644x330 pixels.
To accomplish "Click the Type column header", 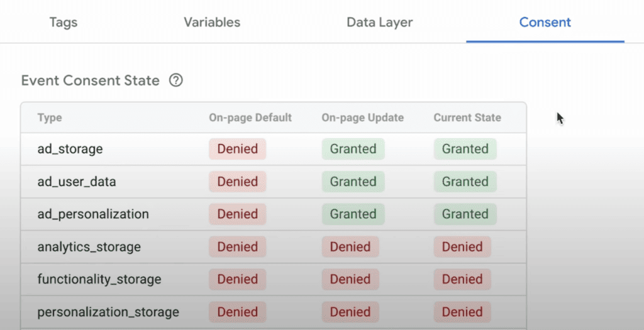I will click(50, 118).
